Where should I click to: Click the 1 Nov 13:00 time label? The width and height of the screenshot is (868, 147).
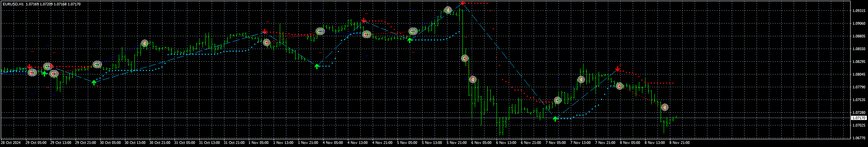(283, 143)
